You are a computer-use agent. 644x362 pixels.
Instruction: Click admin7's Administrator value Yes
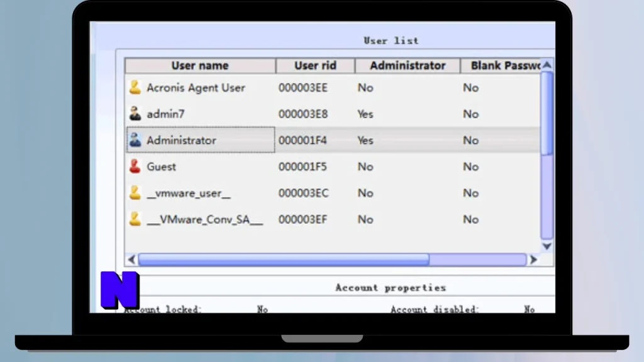point(365,114)
